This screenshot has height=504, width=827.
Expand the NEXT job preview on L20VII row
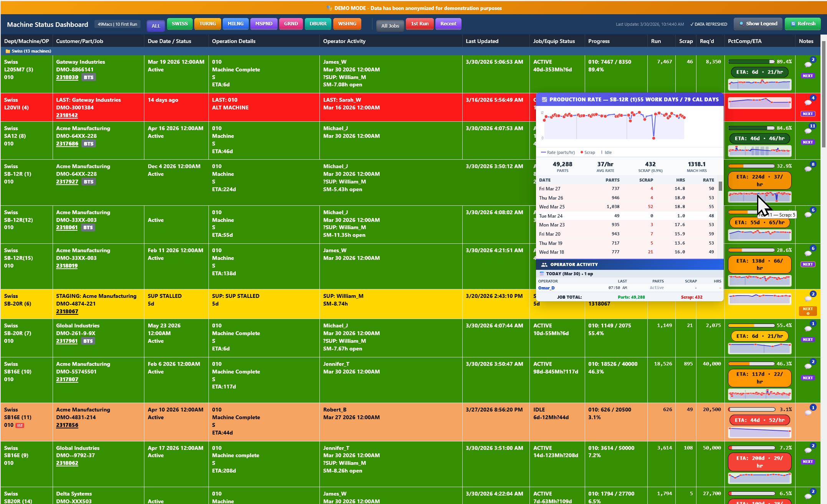[808, 114]
